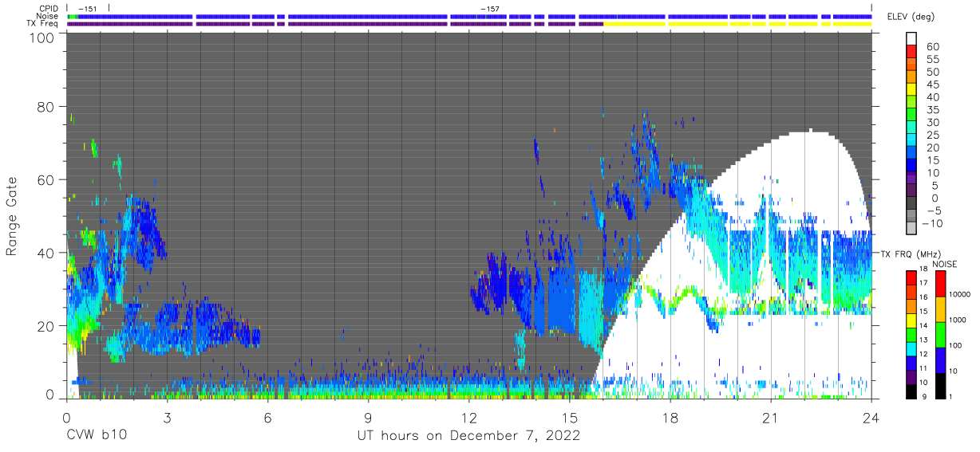This screenshot has width=980, height=452.
Task: Click the yellow segment of the NOISE color bar
Action: tap(940, 309)
